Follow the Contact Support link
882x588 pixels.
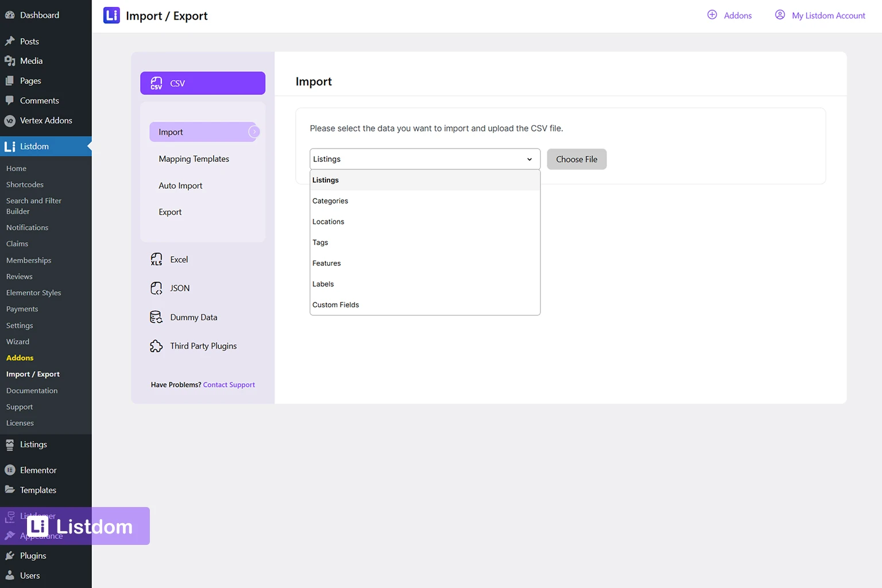click(x=229, y=385)
